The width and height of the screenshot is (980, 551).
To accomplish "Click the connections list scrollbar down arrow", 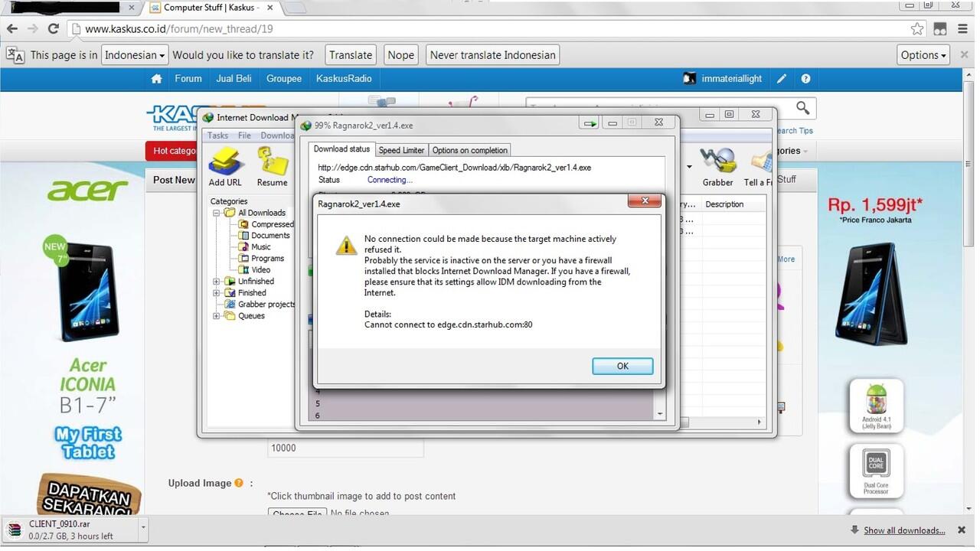I will (x=660, y=414).
